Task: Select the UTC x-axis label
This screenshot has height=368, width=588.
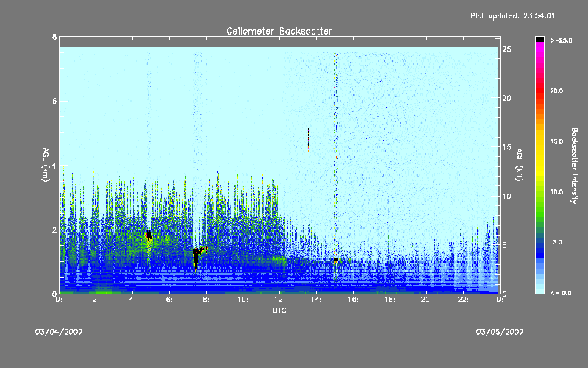Action: coord(279,311)
